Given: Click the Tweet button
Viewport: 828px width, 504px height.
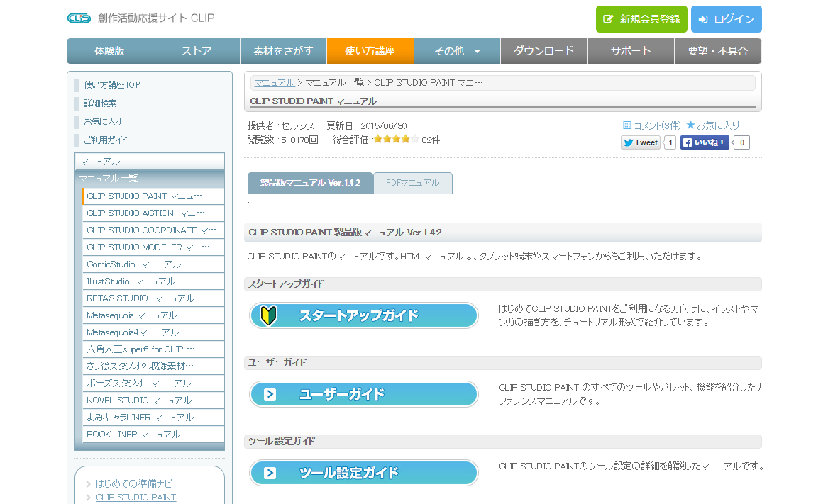Looking at the screenshot, I should (x=641, y=142).
